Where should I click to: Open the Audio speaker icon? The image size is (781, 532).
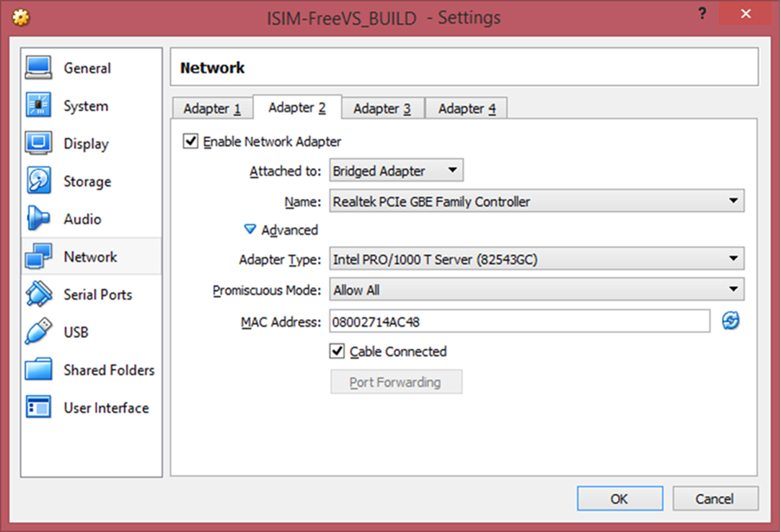pos(39,219)
